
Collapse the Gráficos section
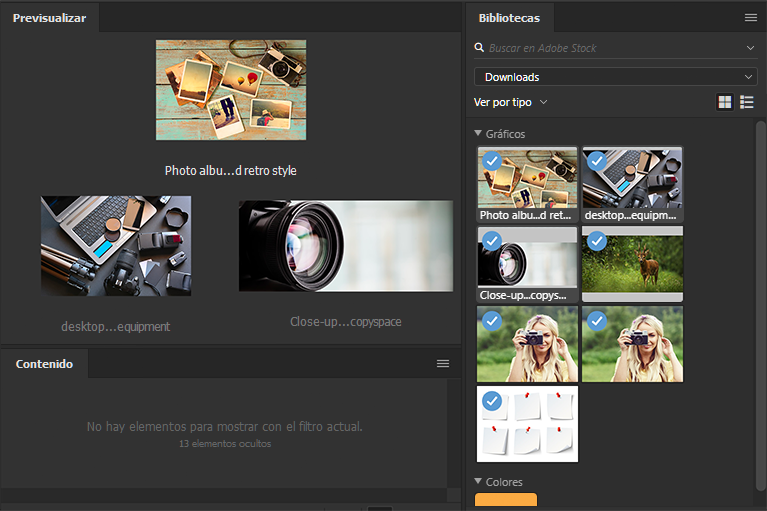(478, 133)
